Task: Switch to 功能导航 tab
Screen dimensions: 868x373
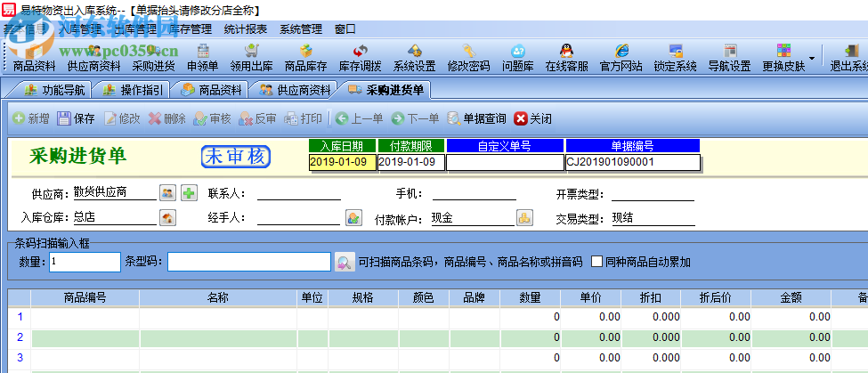Action: coord(53,90)
